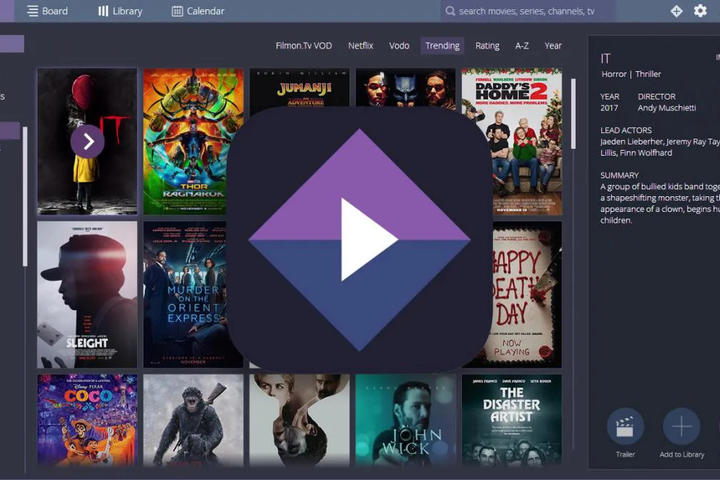Open the Library view
The image size is (720, 480).
(x=120, y=11)
